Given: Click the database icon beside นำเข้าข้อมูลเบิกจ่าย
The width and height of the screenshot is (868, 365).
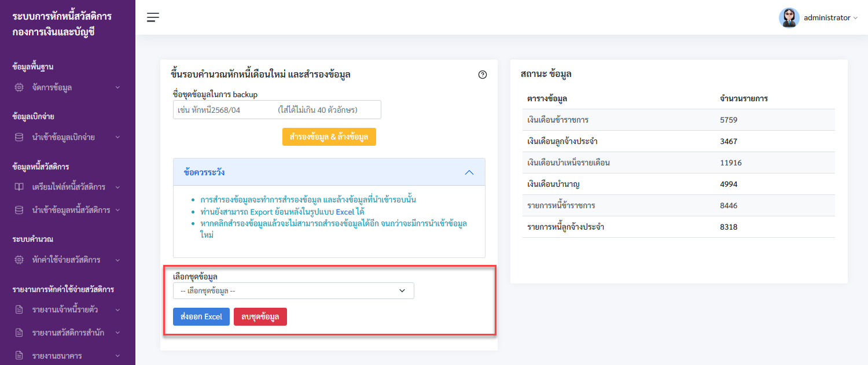Looking at the screenshot, I should pyautogui.click(x=19, y=137).
